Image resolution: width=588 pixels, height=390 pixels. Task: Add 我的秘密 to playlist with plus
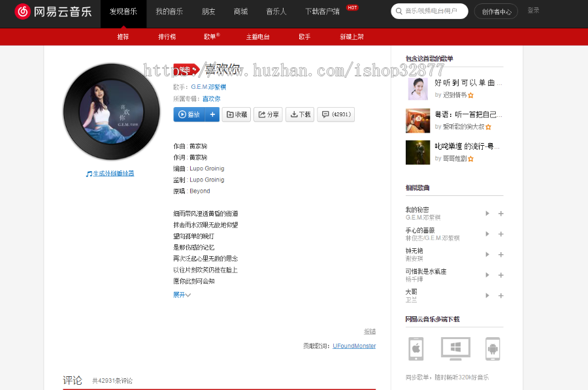click(x=500, y=214)
